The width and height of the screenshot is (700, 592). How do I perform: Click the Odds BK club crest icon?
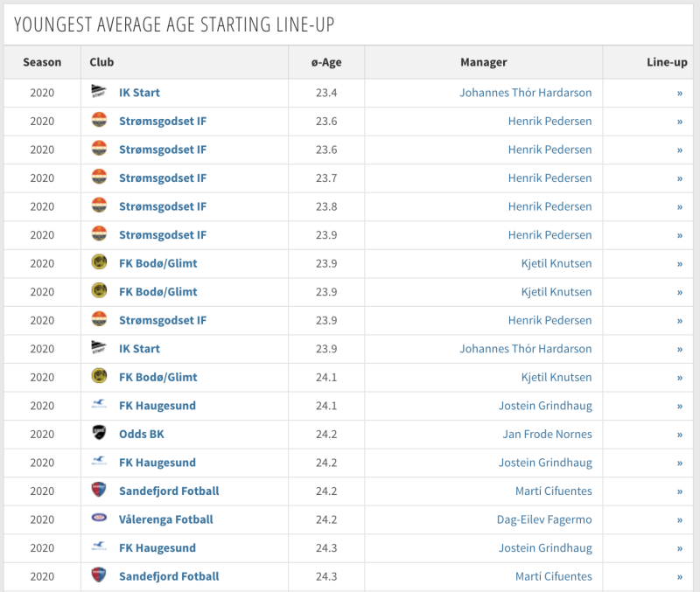(99, 434)
